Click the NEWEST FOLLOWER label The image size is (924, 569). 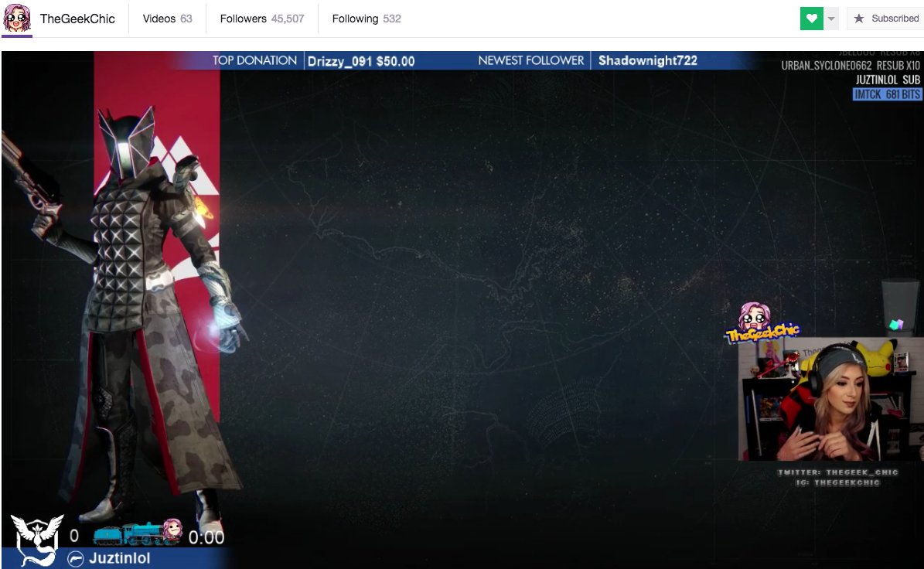tap(531, 60)
